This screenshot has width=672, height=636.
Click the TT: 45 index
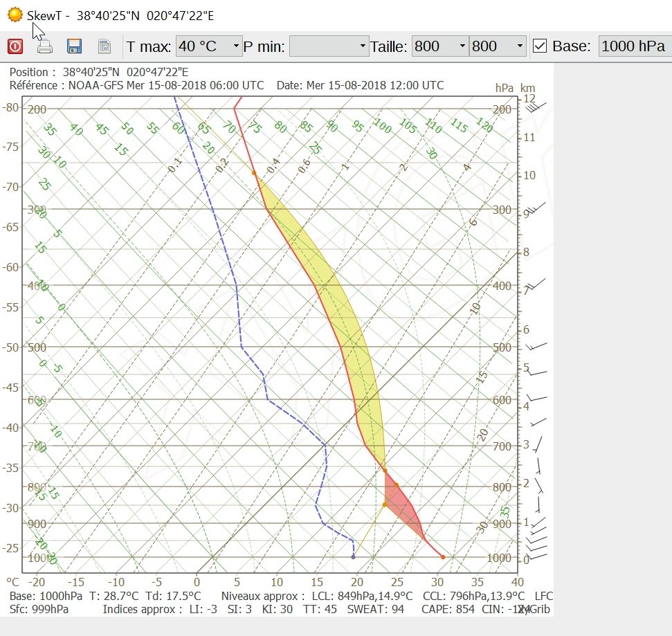point(320,609)
